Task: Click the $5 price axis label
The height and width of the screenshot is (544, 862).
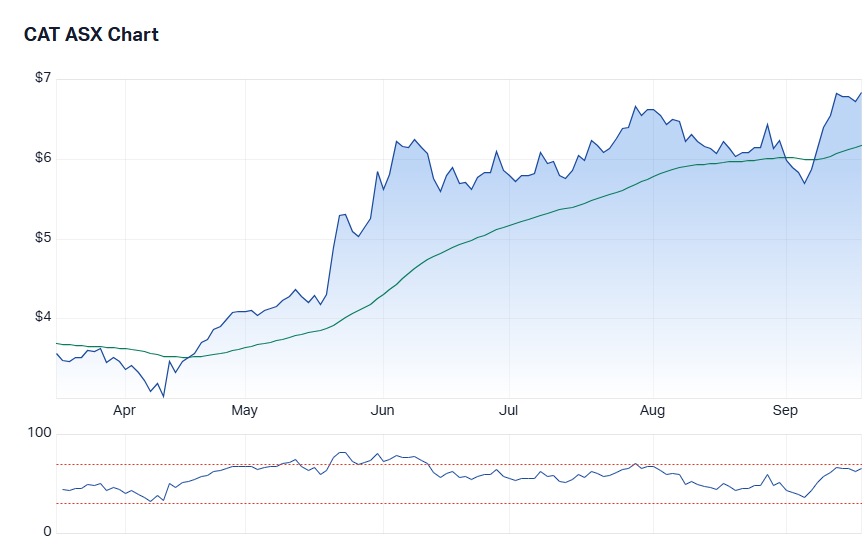Action: pyautogui.click(x=42, y=238)
